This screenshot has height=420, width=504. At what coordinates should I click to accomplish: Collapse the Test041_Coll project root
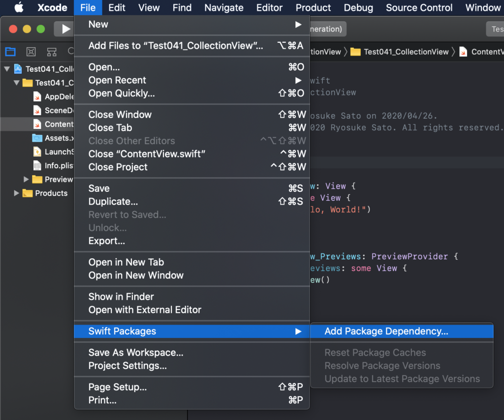7,69
